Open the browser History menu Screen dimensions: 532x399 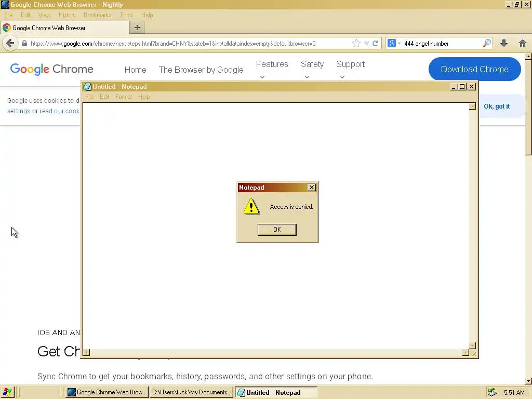[x=67, y=15]
